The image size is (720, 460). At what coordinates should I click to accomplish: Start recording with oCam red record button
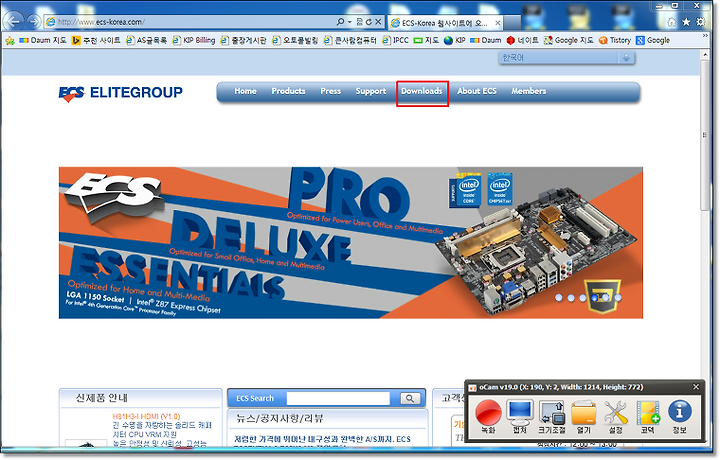point(488,416)
